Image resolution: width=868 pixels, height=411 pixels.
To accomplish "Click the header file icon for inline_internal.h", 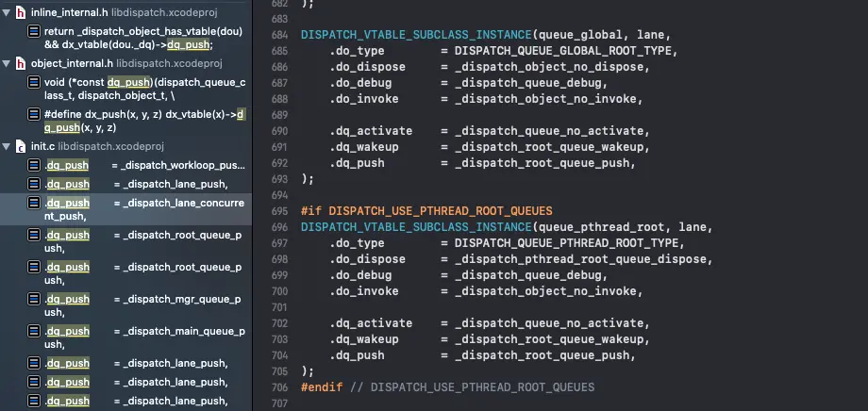I will click(x=21, y=12).
